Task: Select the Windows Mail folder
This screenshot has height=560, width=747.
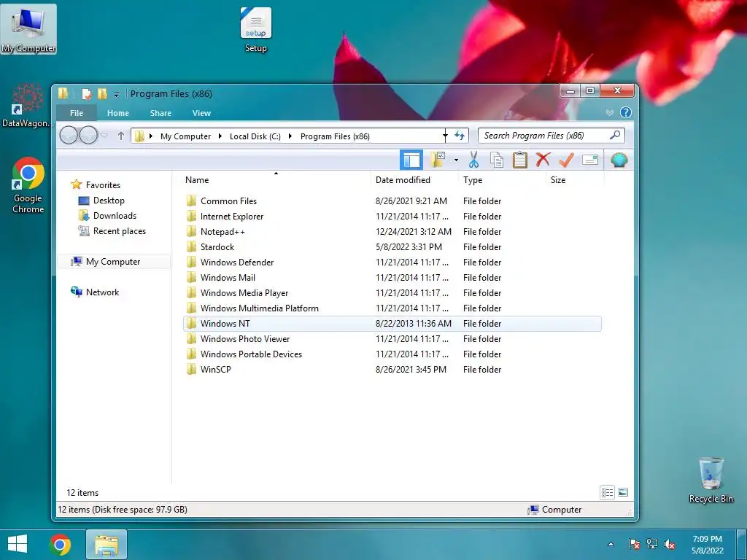Action: tap(392, 277)
